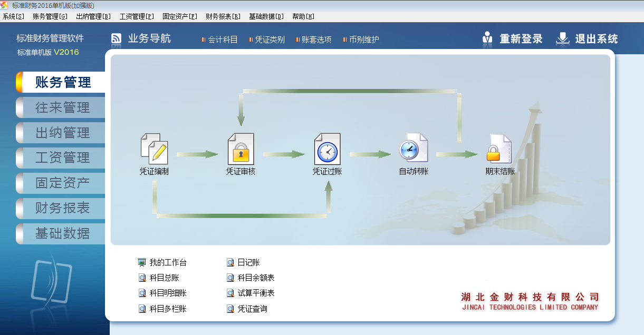Open the 凭证编制 voucher entry icon

(154, 149)
